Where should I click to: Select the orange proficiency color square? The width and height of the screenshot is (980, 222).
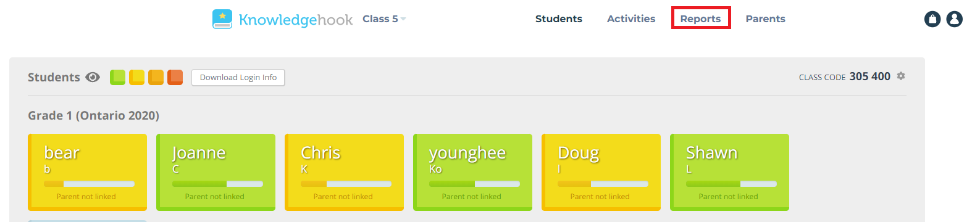[x=156, y=77]
